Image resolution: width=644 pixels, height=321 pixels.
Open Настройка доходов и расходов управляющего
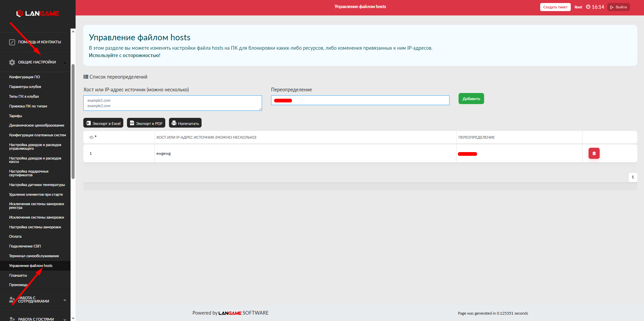35,147
